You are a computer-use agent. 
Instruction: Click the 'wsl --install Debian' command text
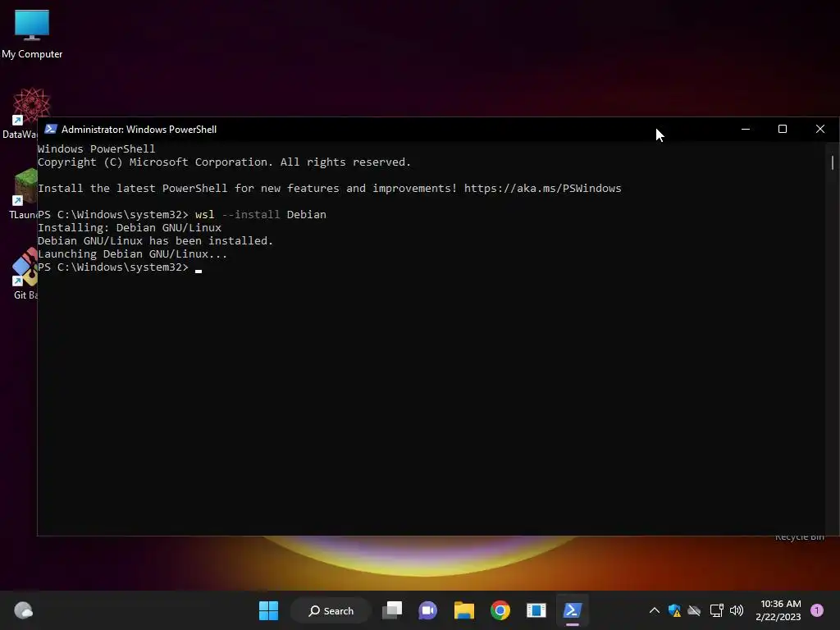260,214
